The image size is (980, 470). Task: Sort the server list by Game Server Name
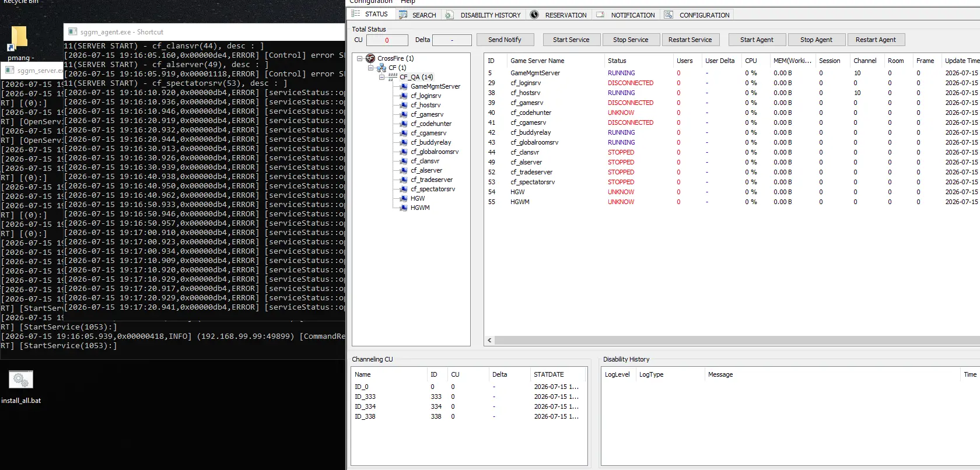555,61
